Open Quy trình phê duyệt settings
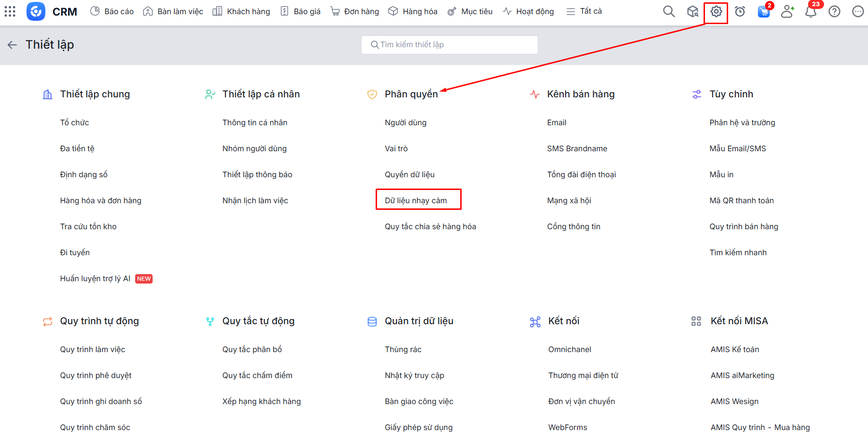Viewport: 868px width, 440px height. coord(95,375)
